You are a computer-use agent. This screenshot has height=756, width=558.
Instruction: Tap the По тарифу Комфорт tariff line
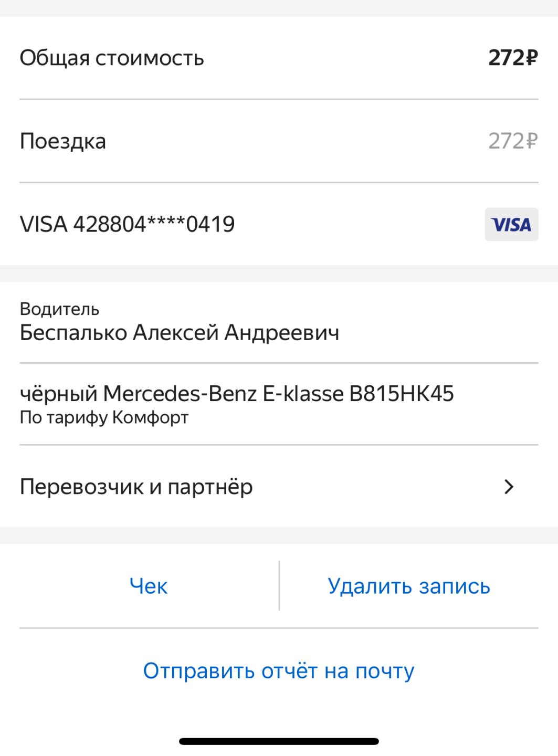point(104,418)
